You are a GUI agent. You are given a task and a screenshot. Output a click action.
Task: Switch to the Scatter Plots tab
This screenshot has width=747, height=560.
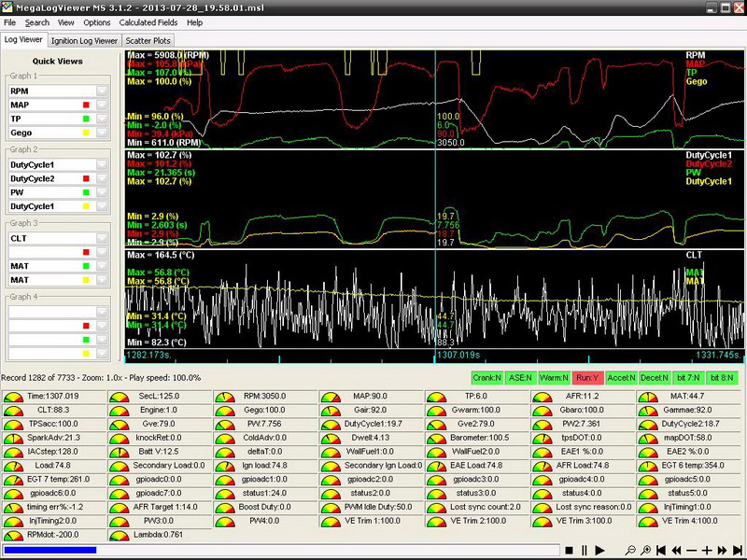[148, 40]
